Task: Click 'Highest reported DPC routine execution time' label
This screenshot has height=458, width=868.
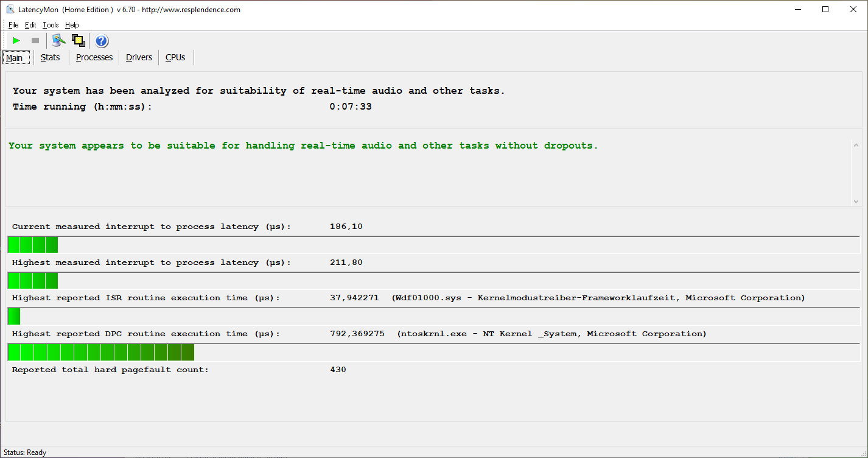Action: pyautogui.click(x=146, y=334)
